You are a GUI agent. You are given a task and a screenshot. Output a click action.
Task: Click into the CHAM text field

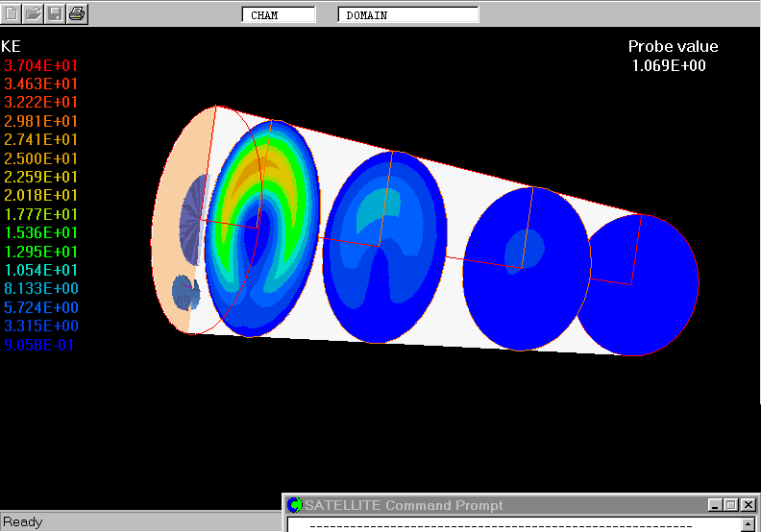tap(279, 15)
